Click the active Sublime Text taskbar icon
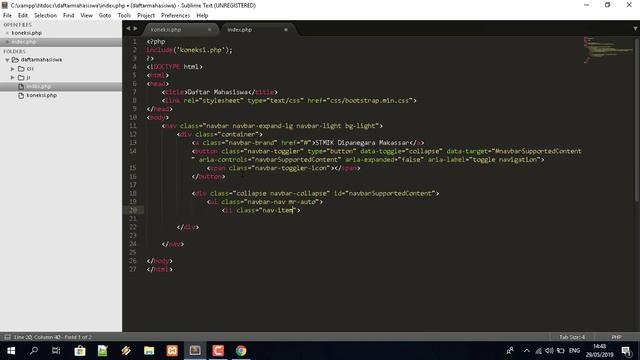The height and width of the screenshot is (360, 640). pos(195,351)
